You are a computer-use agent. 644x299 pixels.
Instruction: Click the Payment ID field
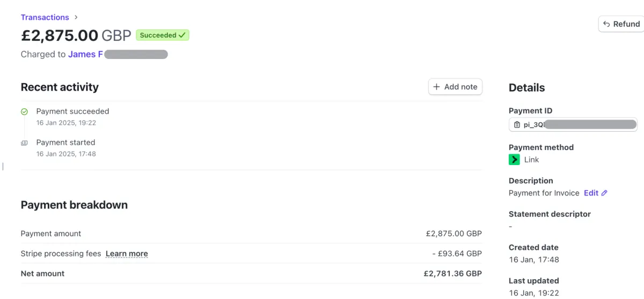(x=573, y=125)
